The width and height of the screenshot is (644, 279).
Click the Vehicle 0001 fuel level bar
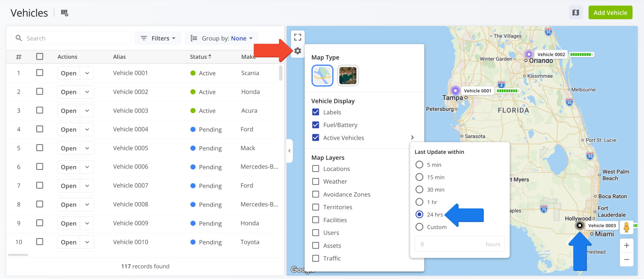[x=508, y=91]
